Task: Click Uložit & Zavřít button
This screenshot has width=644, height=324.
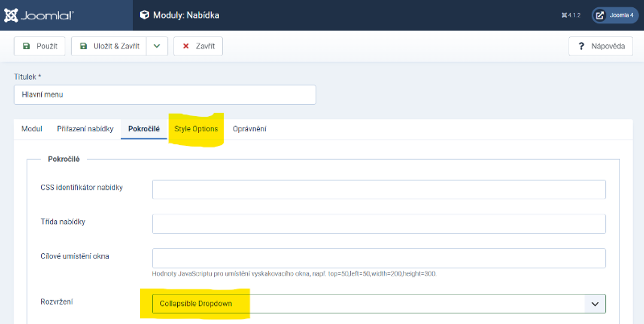Action: pos(109,46)
